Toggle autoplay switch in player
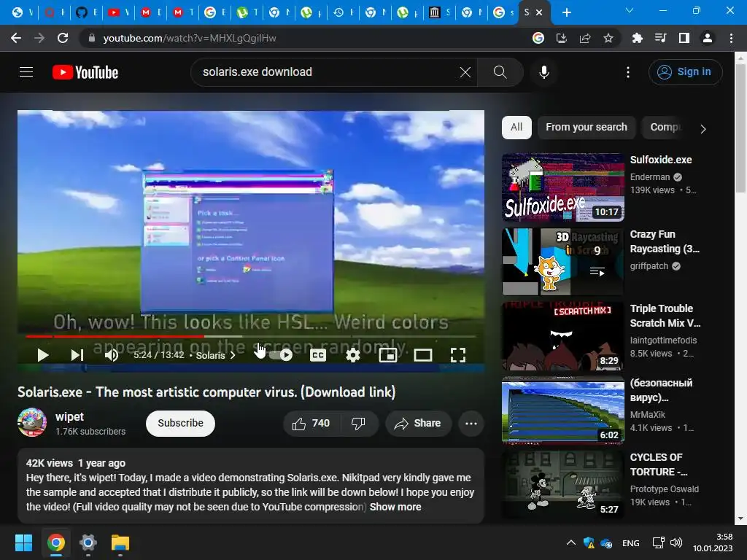This screenshot has height=560, width=747. [281, 355]
